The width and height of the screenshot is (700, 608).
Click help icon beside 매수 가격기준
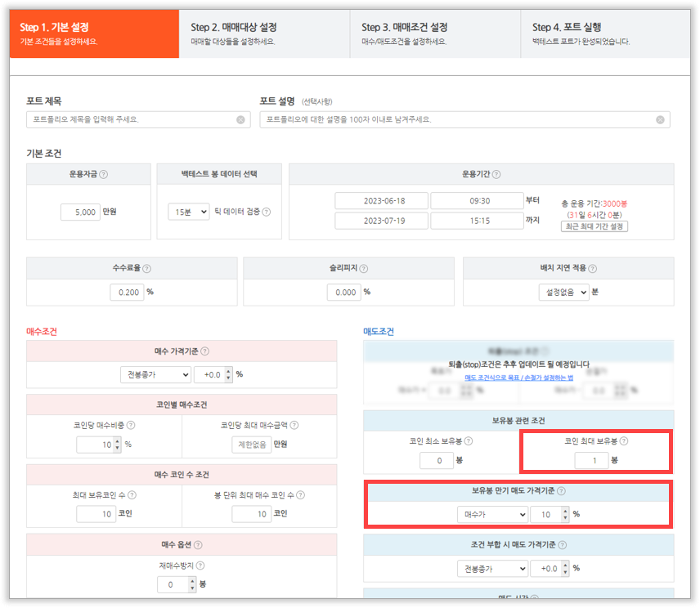point(204,351)
